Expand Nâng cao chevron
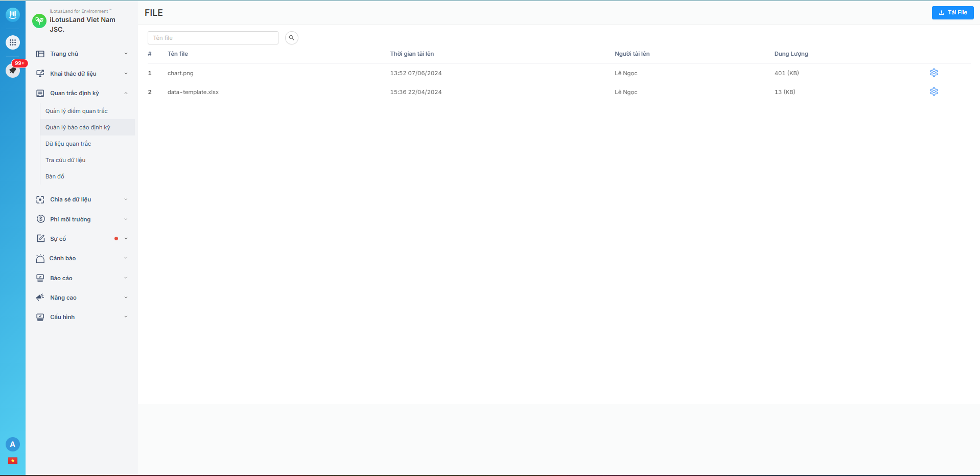 pos(126,298)
